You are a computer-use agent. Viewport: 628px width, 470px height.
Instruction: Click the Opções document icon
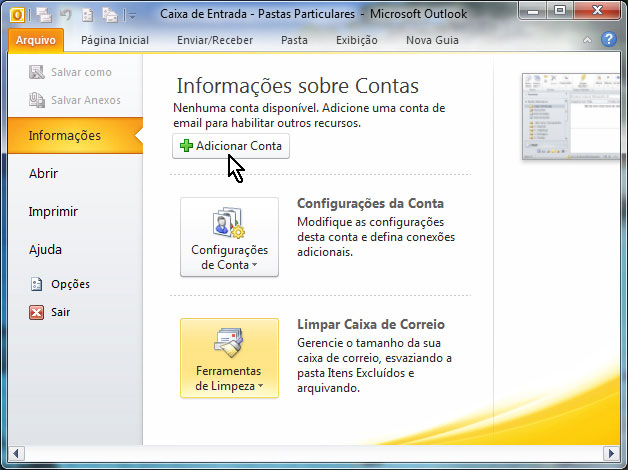36,284
